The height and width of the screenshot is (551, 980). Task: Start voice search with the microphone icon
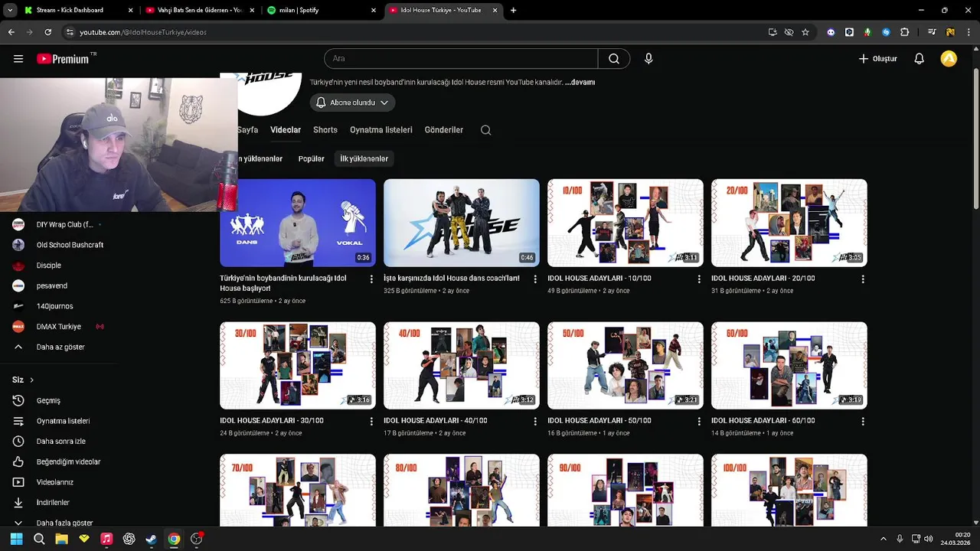click(x=648, y=59)
